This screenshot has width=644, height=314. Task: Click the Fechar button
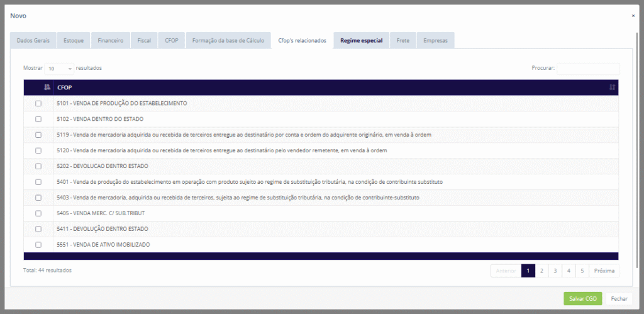[x=619, y=299]
